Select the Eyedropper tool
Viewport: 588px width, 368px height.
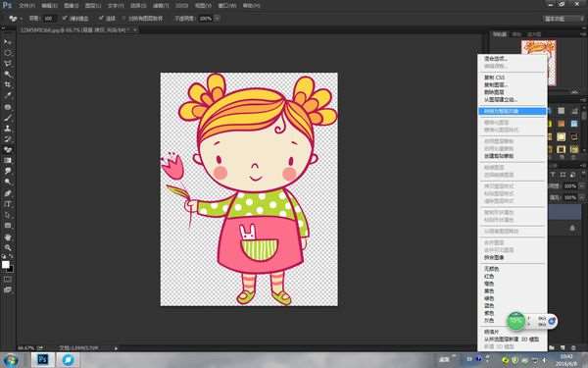(x=8, y=96)
